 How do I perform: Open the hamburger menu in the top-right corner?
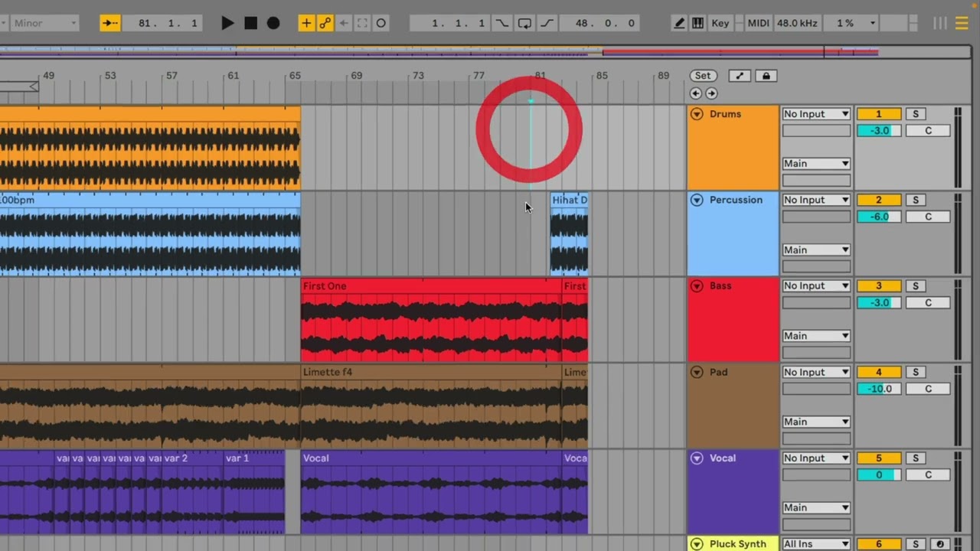pos(962,23)
